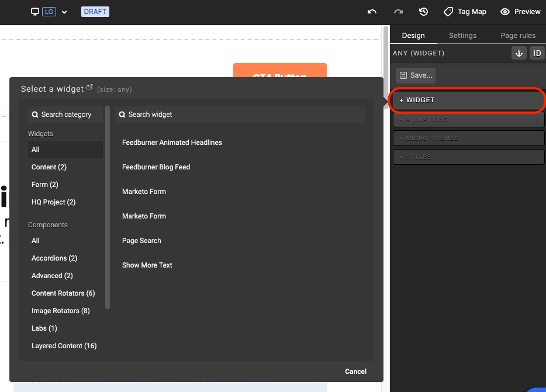546x392 pixels.
Task: Expand the + MICRO-THEMES section
Action: coord(468,138)
